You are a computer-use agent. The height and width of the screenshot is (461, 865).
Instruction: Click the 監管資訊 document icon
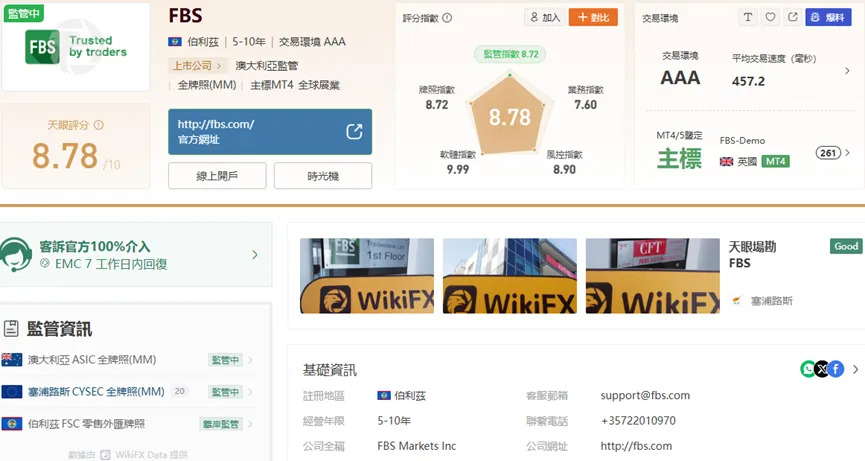(x=11, y=329)
